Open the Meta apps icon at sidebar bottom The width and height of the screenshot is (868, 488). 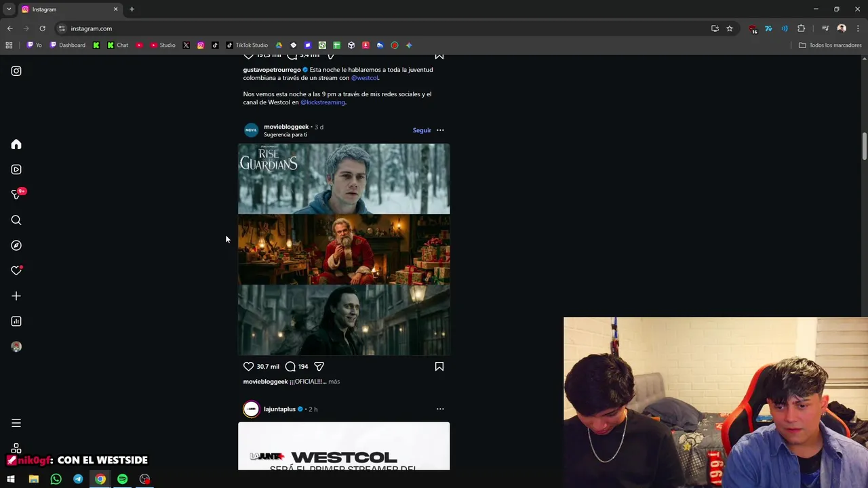(16, 448)
